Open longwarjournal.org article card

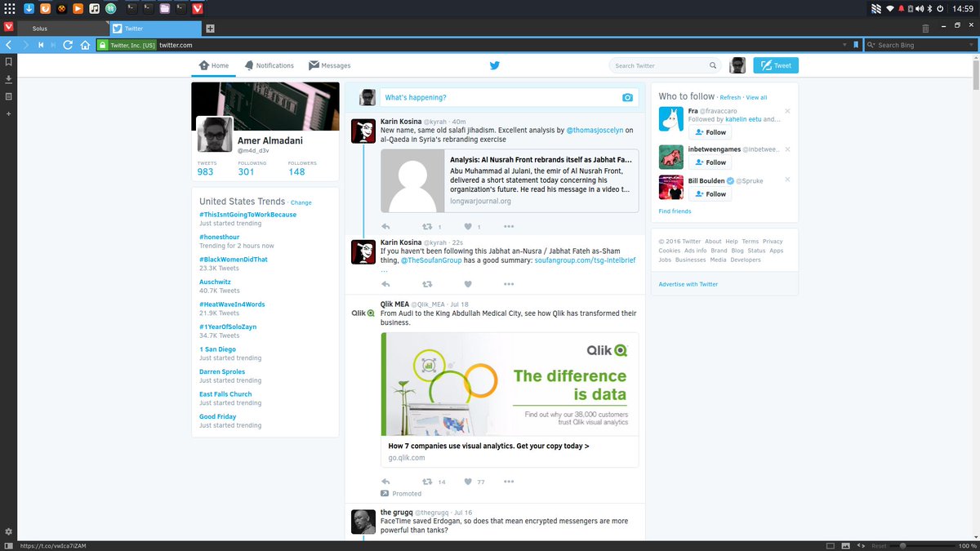click(510, 180)
